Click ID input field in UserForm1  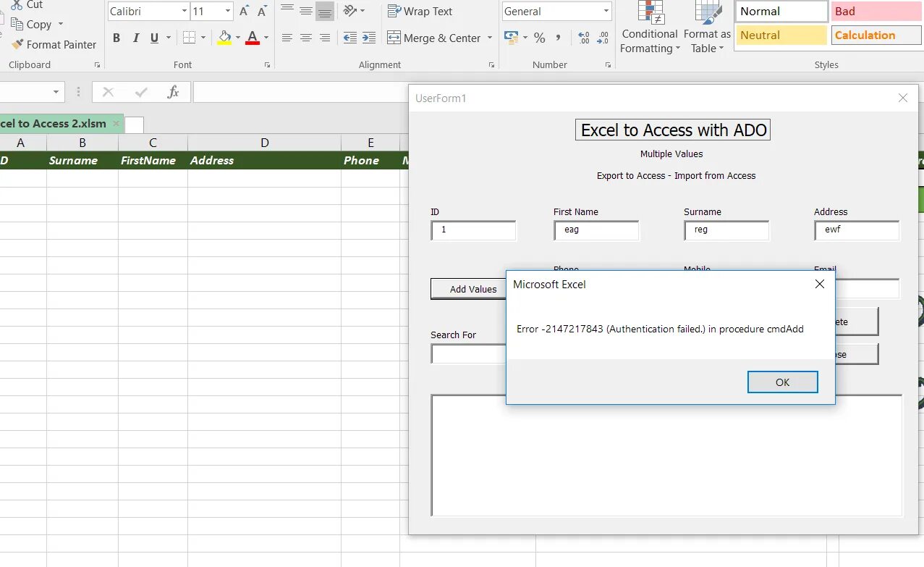point(474,230)
